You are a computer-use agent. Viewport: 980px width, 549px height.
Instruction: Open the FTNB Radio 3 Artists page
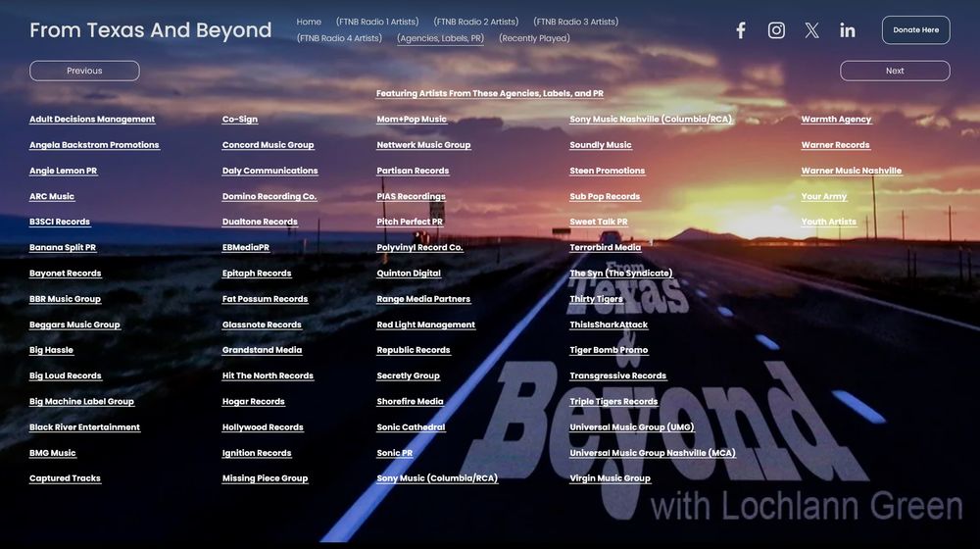point(575,22)
